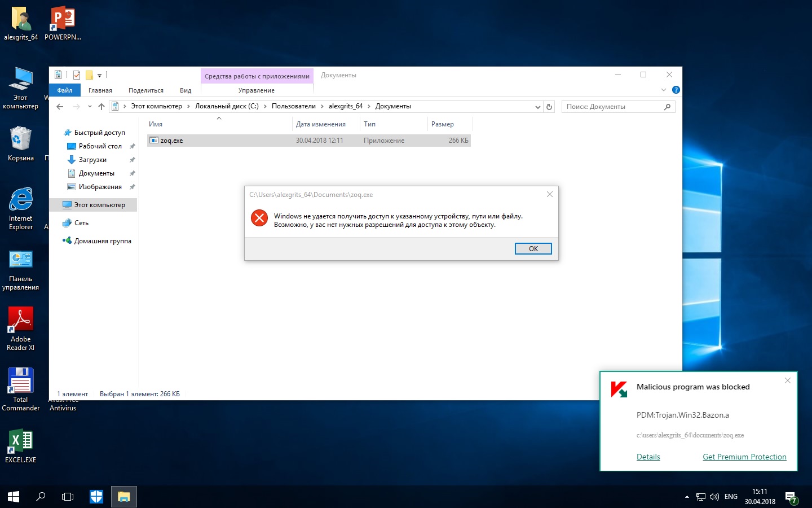Open taskbar search magnifier

[x=41, y=497]
